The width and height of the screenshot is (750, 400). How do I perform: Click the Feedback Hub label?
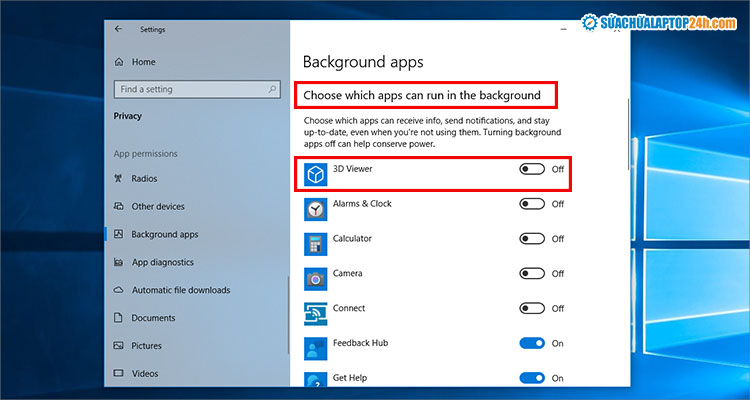[360, 343]
